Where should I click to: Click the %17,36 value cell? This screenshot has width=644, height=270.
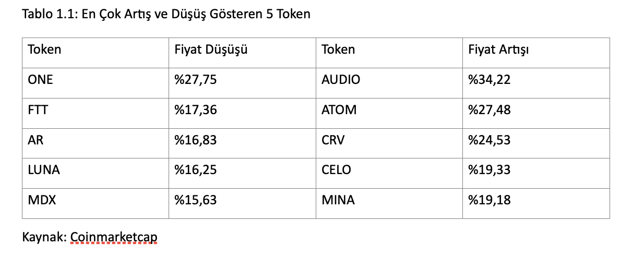tap(242, 113)
